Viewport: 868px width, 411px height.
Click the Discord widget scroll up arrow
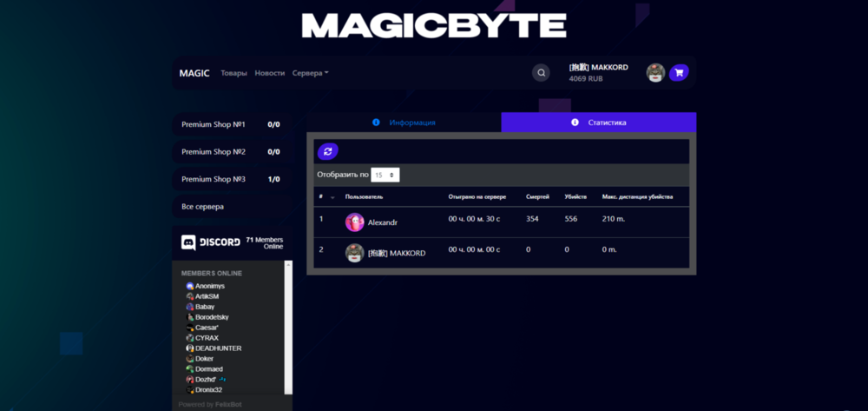click(x=288, y=264)
